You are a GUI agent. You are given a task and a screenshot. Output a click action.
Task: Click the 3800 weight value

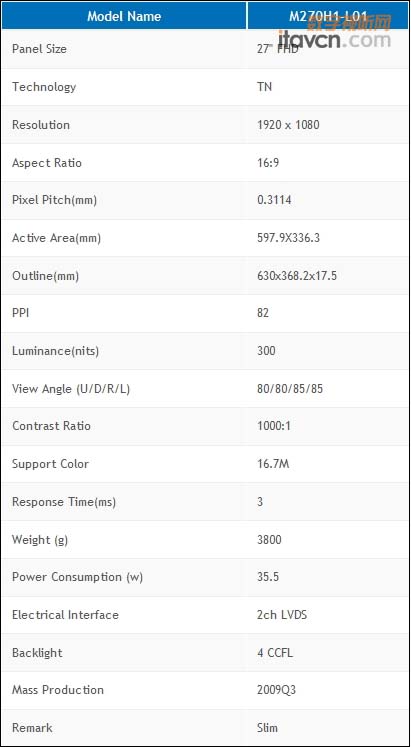tap(269, 540)
